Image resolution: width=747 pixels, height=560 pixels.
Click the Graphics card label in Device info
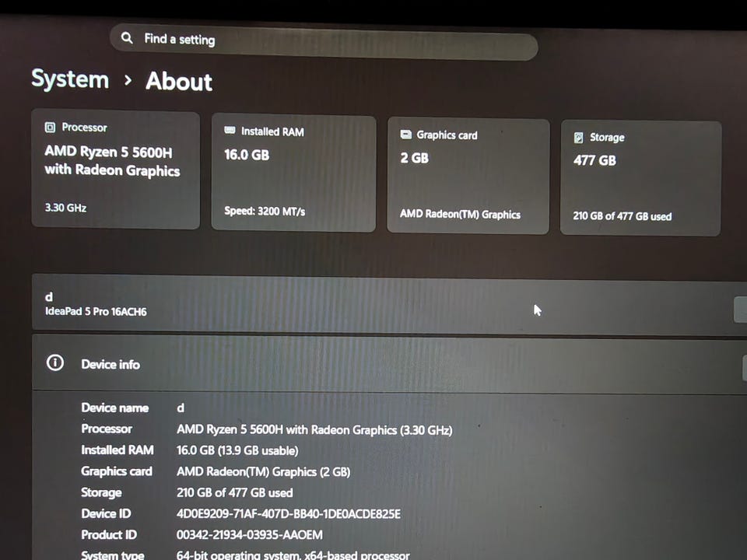pyautogui.click(x=117, y=471)
